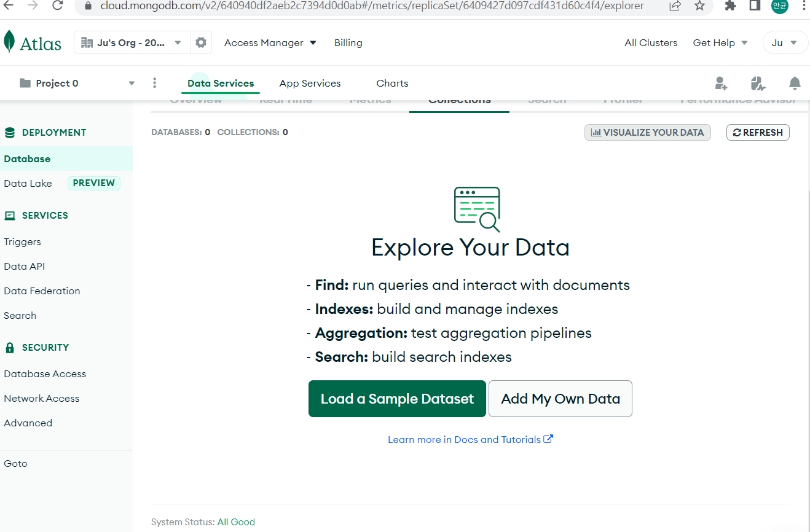Image resolution: width=810 pixels, height=532 pixels.
Task: Open the alerts bell icon
Action: pos(795,84)
